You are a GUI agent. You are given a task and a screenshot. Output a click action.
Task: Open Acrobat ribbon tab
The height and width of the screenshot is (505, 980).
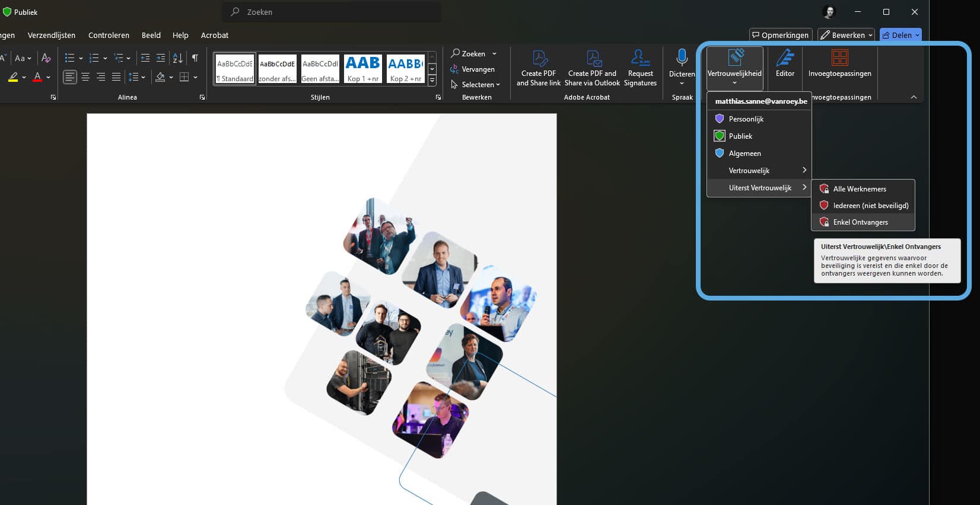click(215, 36)
